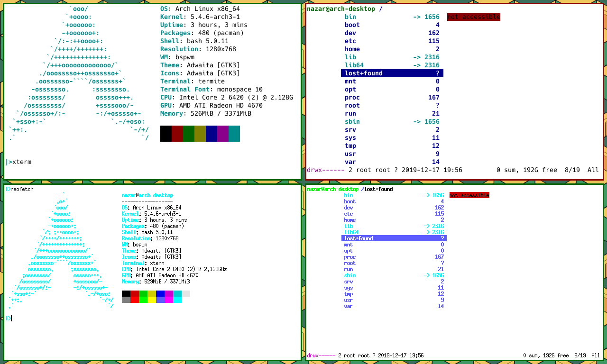Click the olive swatch in termite neofetch
Screen dimensions: 607x364
coord(200,133)
